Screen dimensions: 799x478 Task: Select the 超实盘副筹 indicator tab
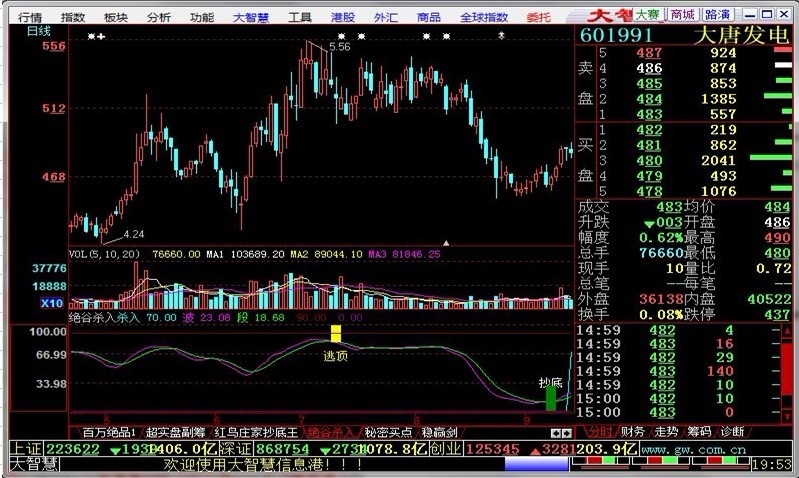[175, 433]
